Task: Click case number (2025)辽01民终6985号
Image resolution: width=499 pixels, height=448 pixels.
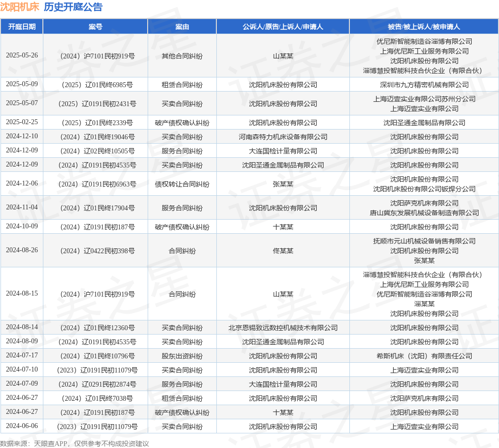Action: [x=97, y=85]
